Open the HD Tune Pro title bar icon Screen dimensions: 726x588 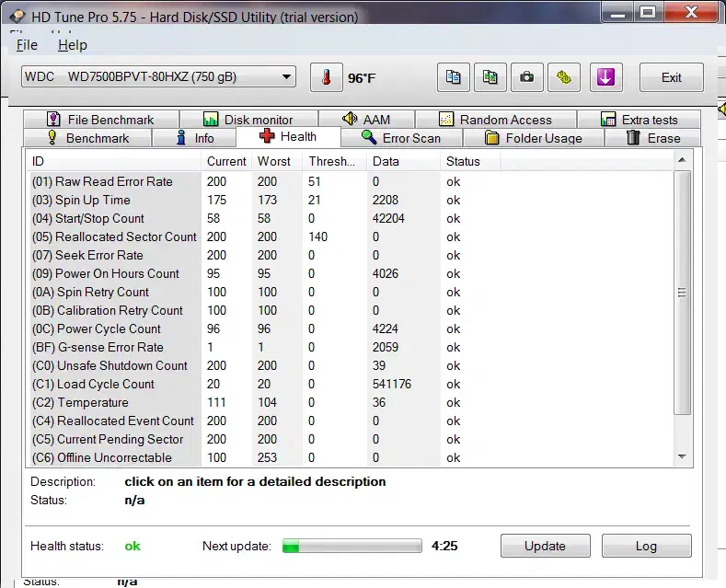click(x=17, y=16)
